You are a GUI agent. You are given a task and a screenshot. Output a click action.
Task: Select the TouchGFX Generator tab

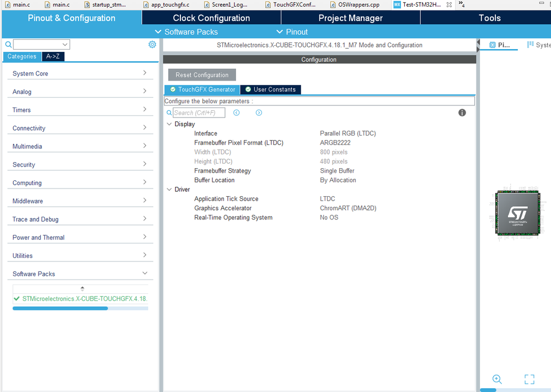click(x=202, y=89)
